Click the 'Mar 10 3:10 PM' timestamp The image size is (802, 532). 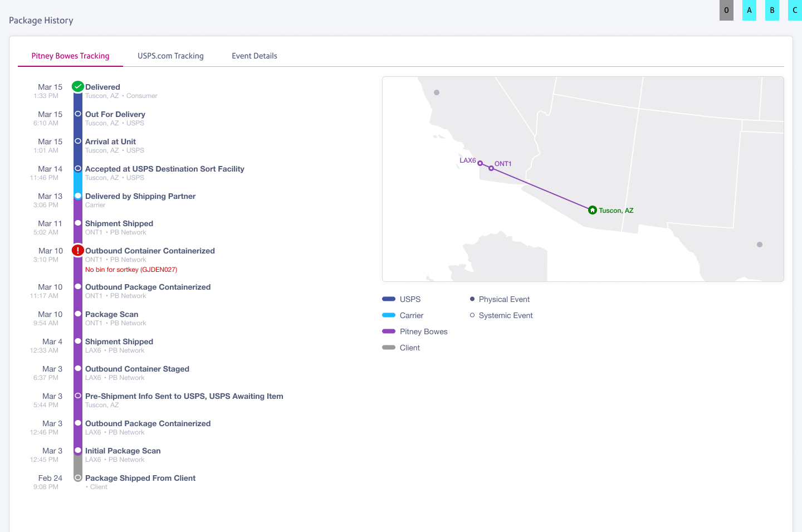[x=48, y=255]
